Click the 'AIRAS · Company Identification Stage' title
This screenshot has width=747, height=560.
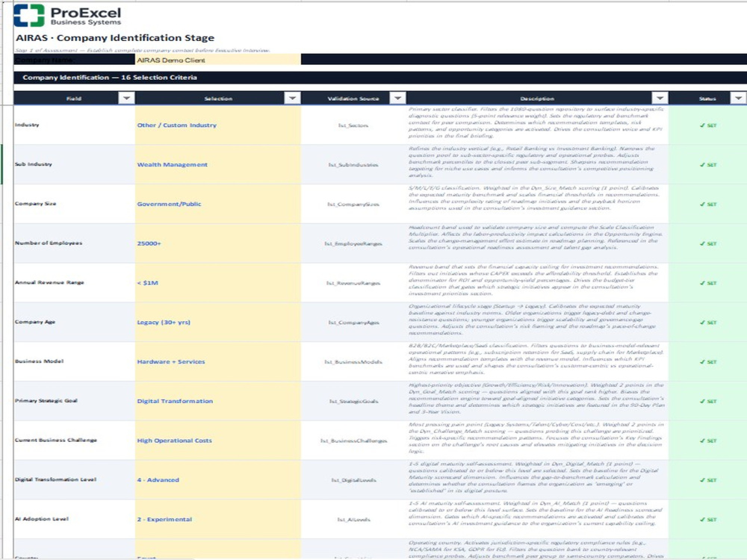[115, 37]
